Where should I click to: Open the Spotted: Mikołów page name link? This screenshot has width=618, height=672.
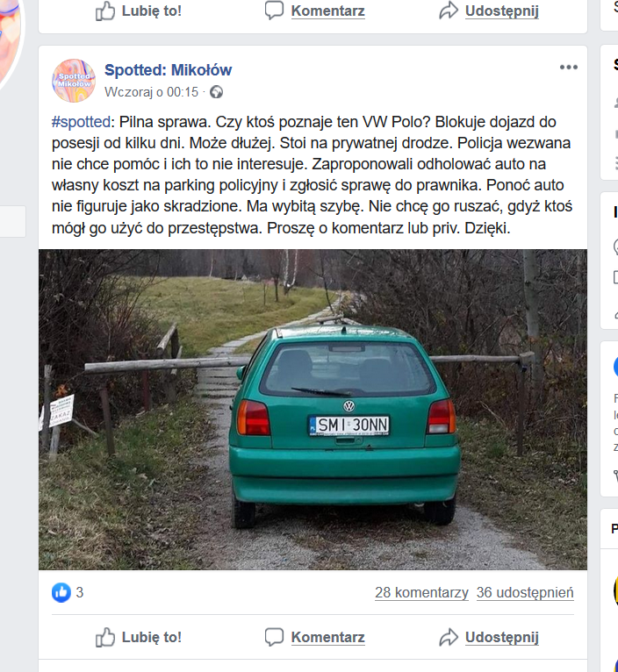(169, 70)
